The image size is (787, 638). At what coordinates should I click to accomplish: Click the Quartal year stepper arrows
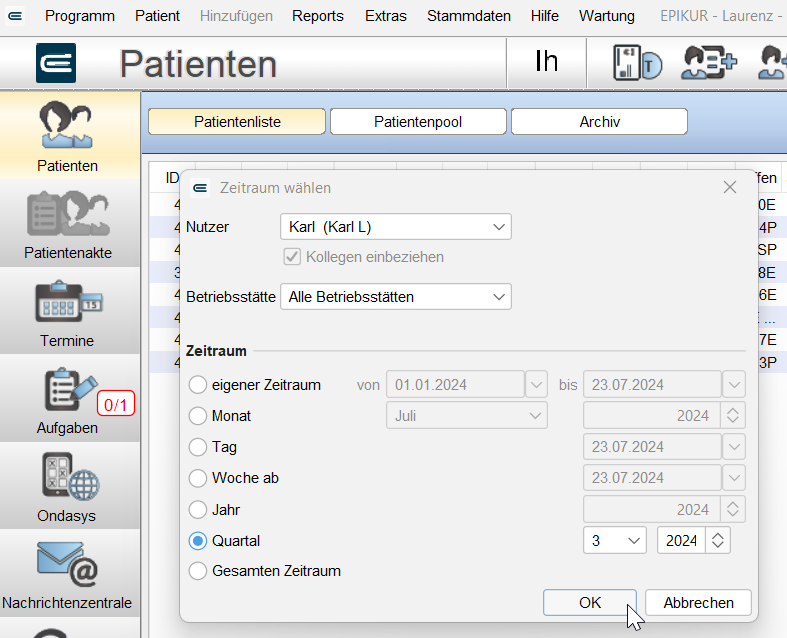click(x=718, y=541)
